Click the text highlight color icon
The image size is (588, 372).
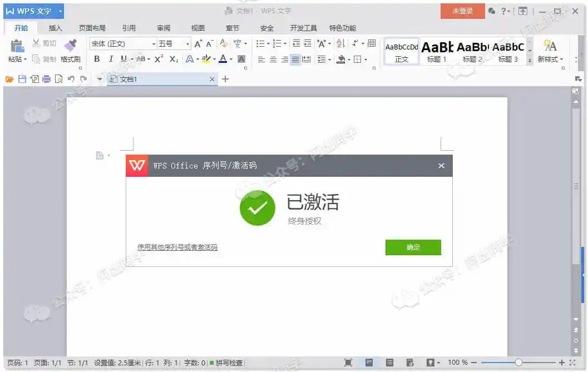click(x=206, y=59)
